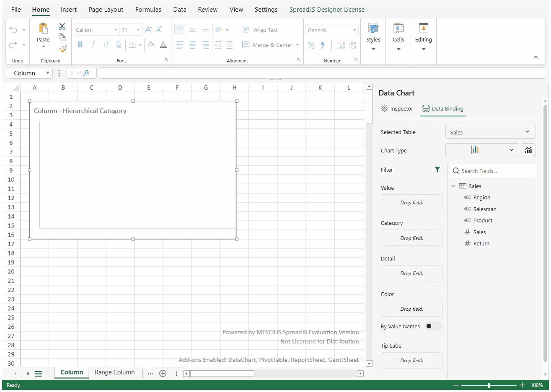Viewport: 551px width, 392px height.
Task: Click the Merge & Center button
Action: coord(267,45)
